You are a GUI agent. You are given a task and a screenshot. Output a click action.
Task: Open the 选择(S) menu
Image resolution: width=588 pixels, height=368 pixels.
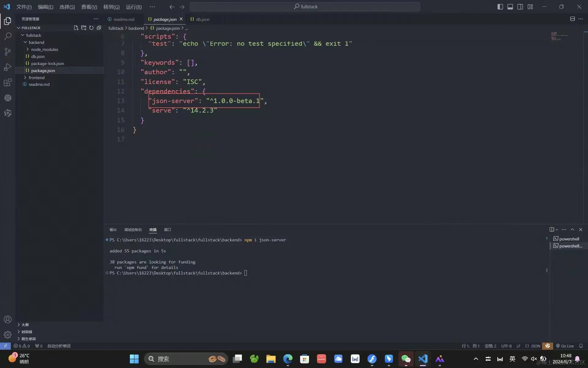(x=67, y=7)
